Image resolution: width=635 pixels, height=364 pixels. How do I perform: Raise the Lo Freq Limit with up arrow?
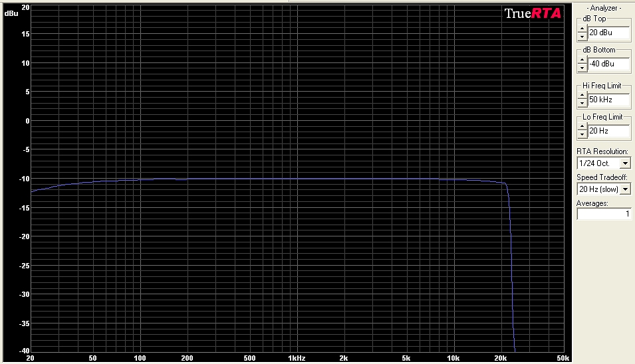pos(582,127)
